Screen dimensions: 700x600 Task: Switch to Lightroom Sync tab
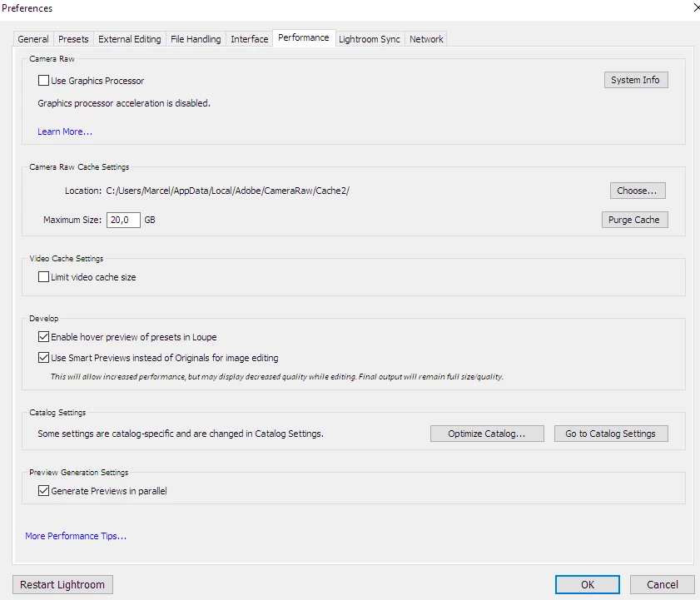[370, 39]
